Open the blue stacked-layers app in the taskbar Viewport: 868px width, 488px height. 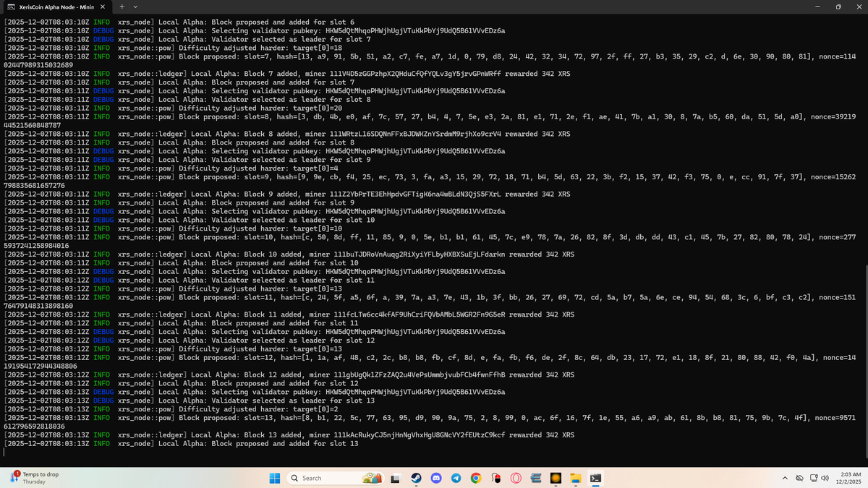coord(536,478)
